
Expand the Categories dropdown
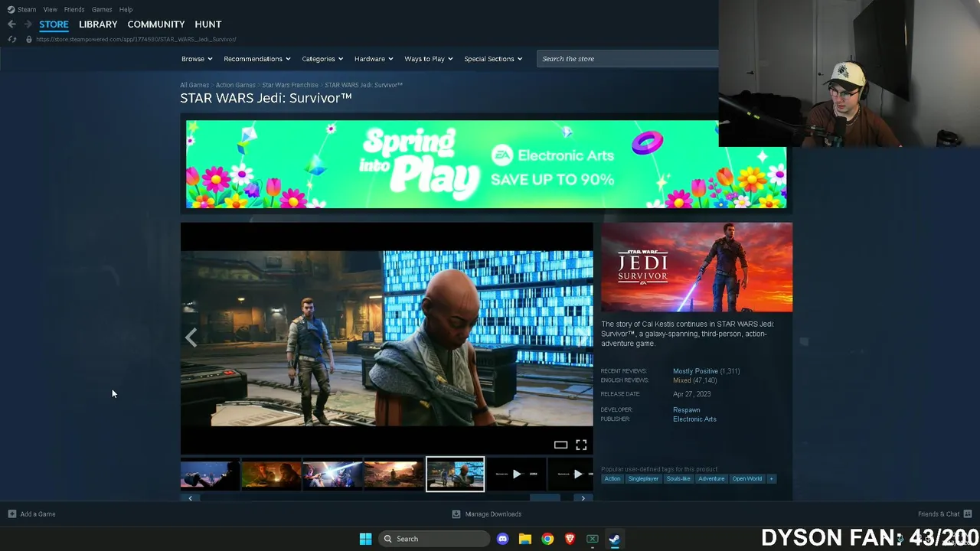pyautogui.click(x=322, y=59)
